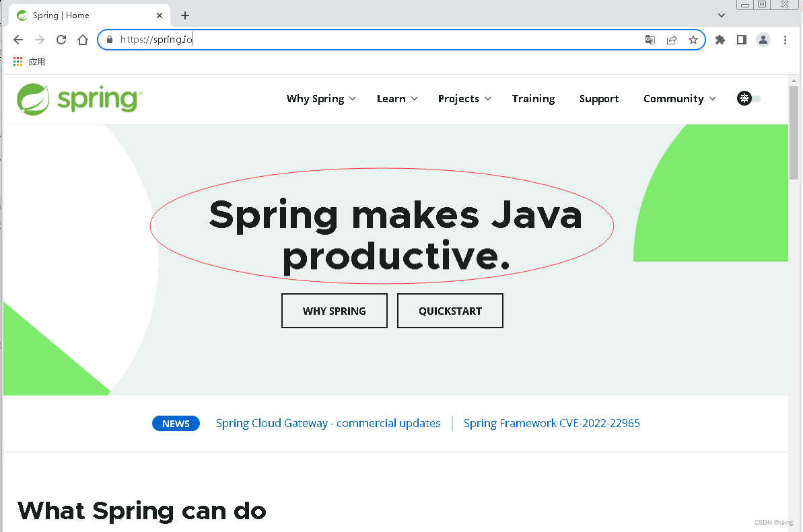Expand the Community menu
This screenshot has width=803, height=532.
[x=680, y=99]
